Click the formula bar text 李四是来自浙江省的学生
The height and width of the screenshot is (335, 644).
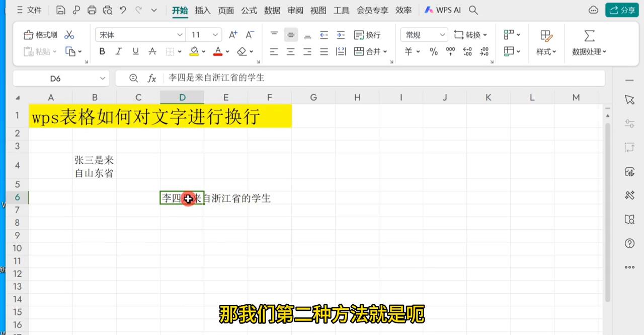tap(216, 78)
